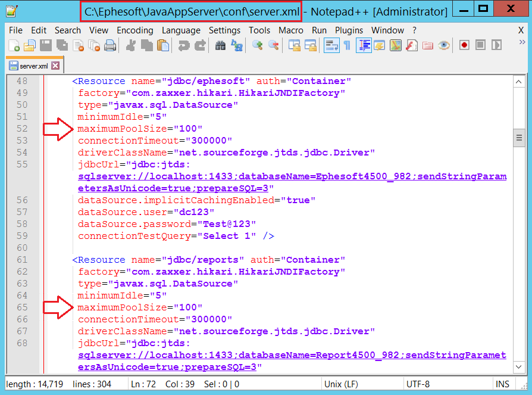Toggle file monitoring with the eye icon
Image resolution: width=532 pixels, height=395 pixels.
tap(444, 45)
